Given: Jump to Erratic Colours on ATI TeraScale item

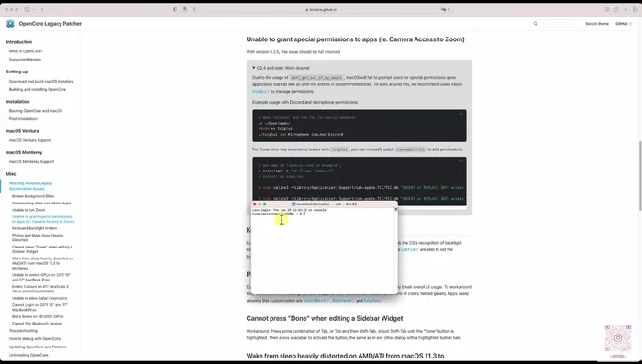Looking at the screenshot, I should tap(40, 289).
